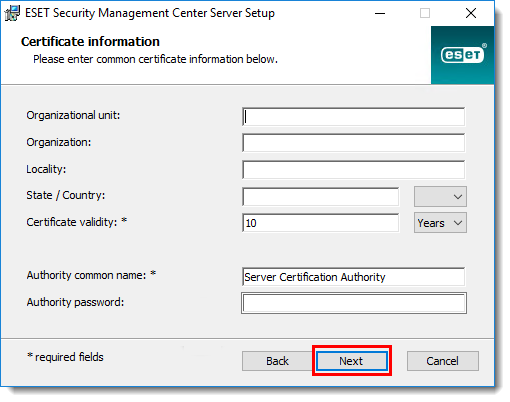The image size is (510, 402).
Task: Click the Certificate validity value field
Action: pos(320,223)
